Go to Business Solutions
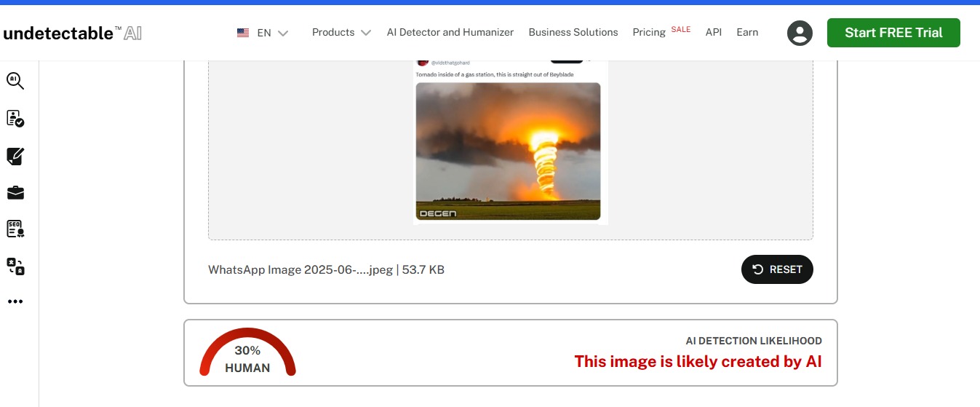 coord(573,33)
